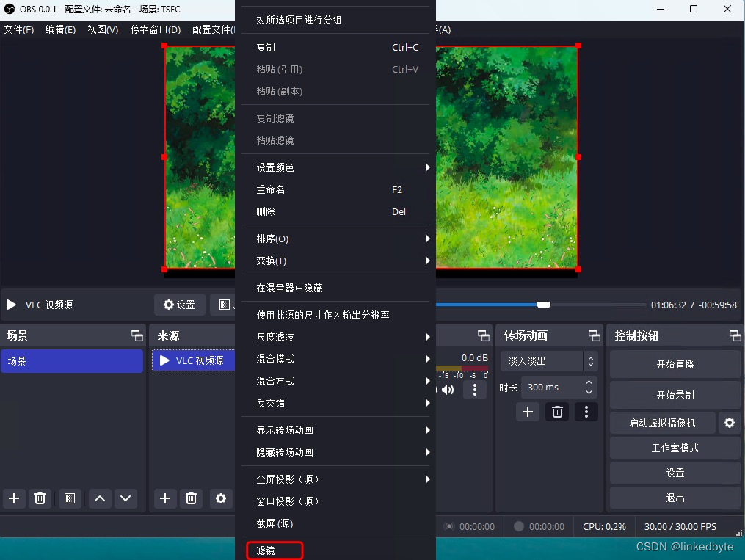Expand the 混合模式 submenu

[335, 359]
